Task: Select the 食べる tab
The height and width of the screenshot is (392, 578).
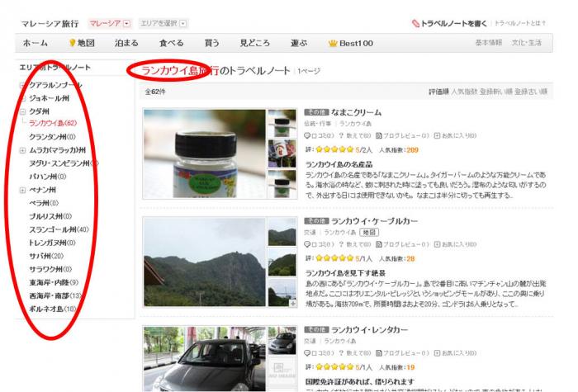Action: click(x=172, y=43)
